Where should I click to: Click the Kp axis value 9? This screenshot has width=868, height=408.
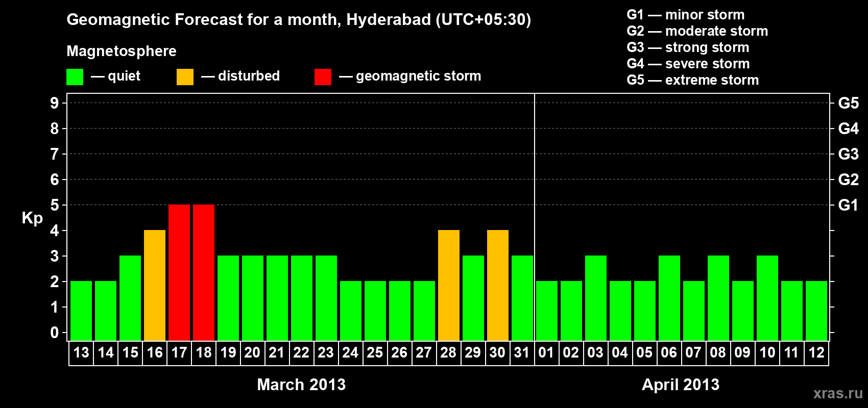(x=55, y=103)
